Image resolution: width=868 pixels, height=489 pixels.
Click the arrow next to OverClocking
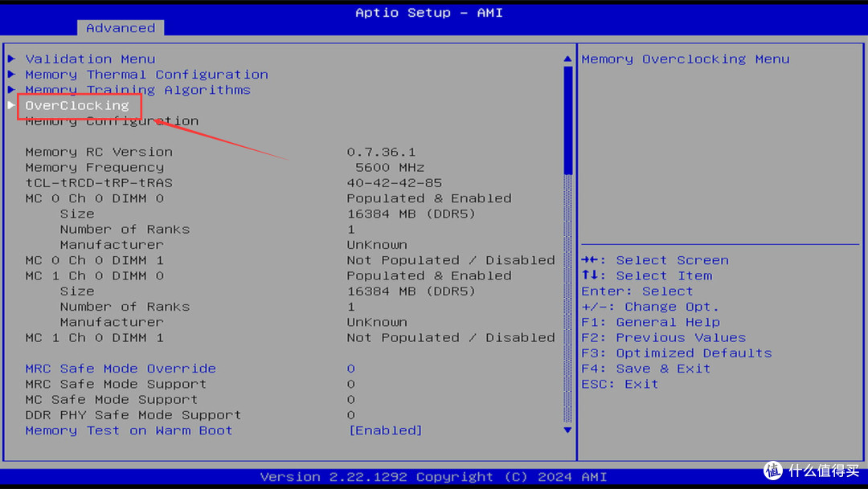coord(11,105)
